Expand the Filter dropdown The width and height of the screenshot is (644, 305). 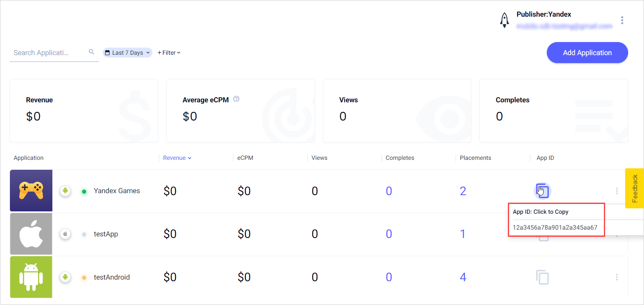[x=169, y=53]
